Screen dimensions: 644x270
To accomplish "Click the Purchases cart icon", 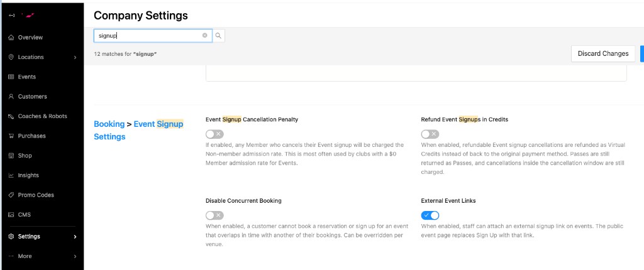I will pyautogui.click(x=11, y=136).
